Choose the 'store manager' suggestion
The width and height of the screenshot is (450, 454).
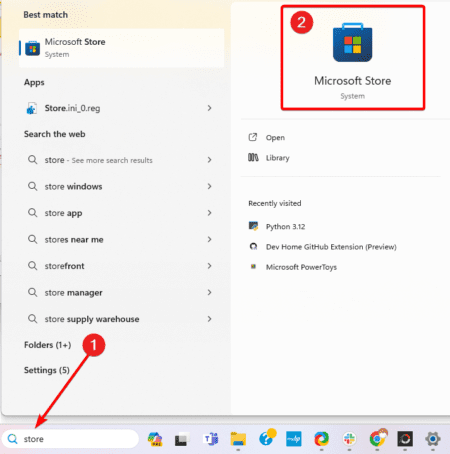coord(120,293)
